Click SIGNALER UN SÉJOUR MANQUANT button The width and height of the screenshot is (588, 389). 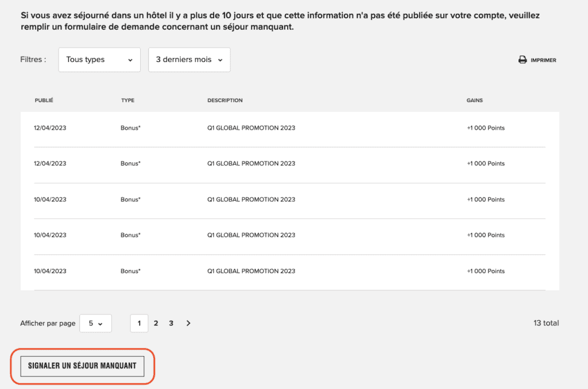[x=82, y=366]
